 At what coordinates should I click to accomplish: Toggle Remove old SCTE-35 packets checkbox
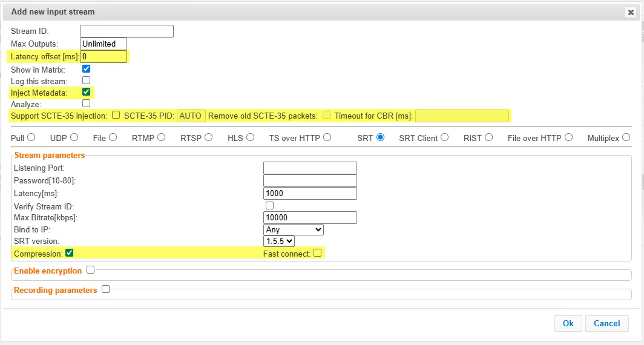[x=326, y=114]
